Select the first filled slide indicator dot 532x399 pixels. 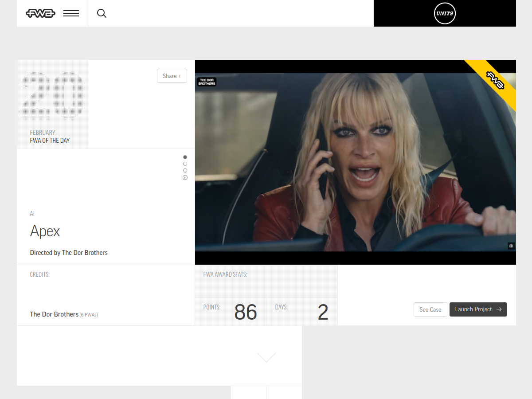pyautogui.click(x=185, y=157)
